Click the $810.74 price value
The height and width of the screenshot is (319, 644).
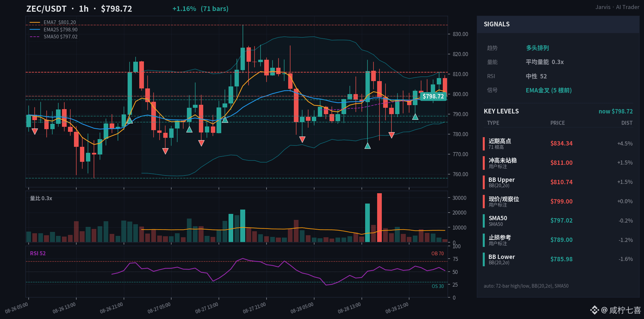coord(561,182)
